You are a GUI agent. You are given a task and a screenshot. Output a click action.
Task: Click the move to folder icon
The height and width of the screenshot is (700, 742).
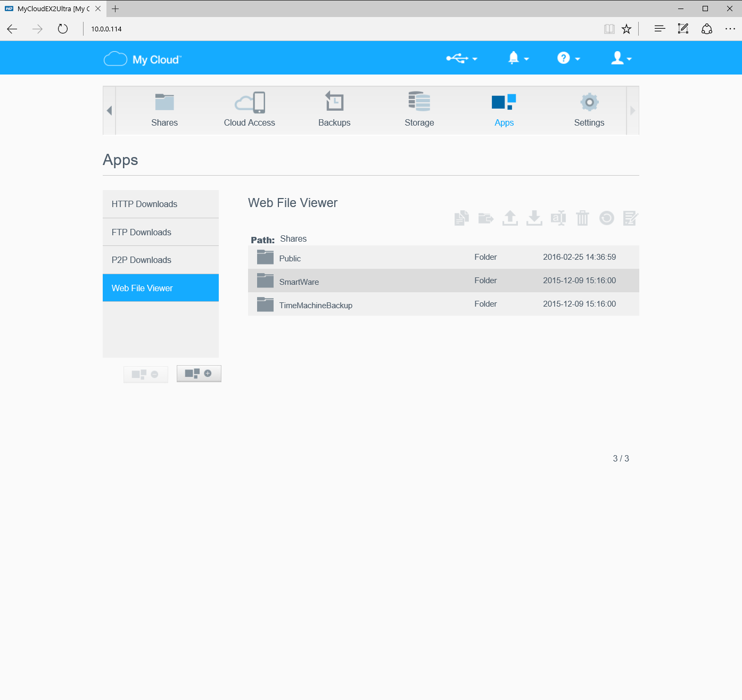pos(485,218)
